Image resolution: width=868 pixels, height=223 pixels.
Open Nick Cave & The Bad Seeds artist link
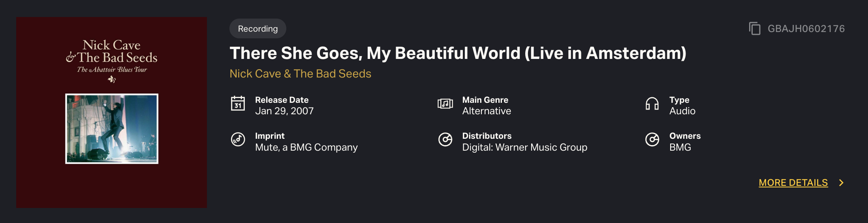point(300,74)
